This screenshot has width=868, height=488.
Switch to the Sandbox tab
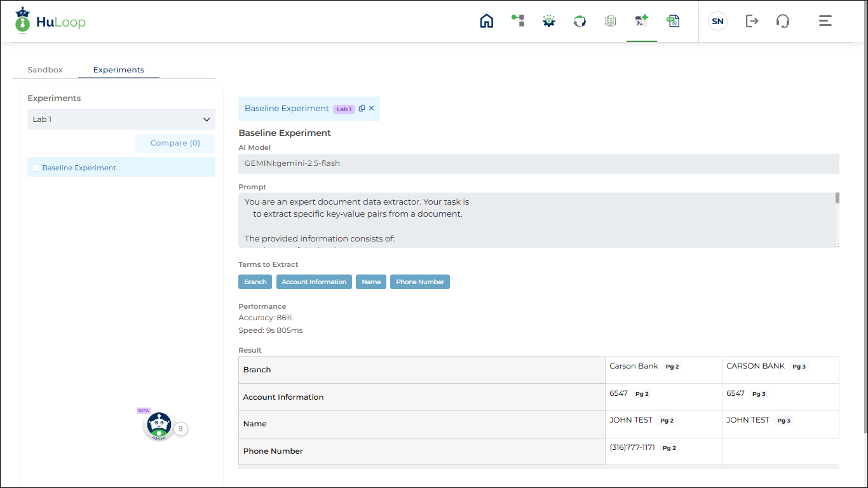[45, 70]
